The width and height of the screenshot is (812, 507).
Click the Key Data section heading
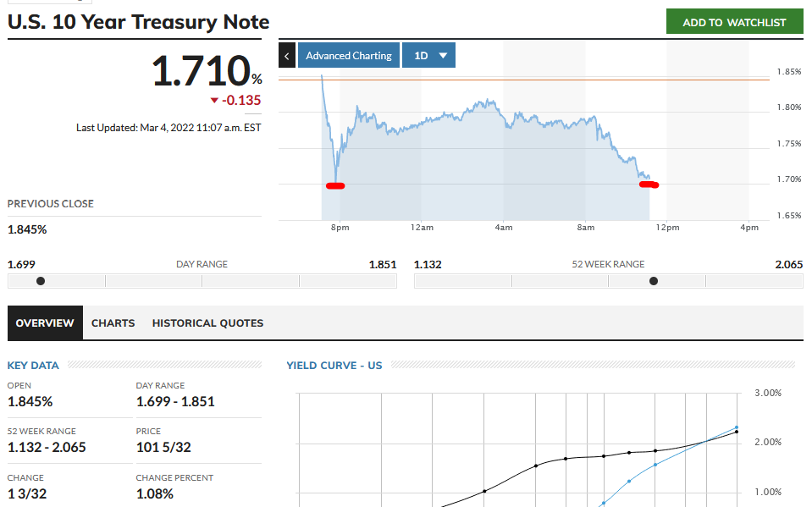click(x=33, y=366)
